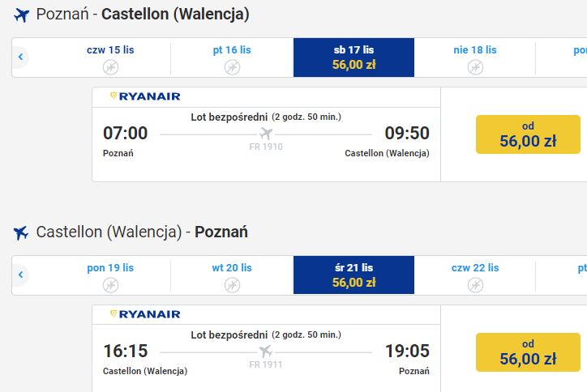
Task: Click the no-flight icon under czw 22 lis
Action: tap(475, 285)
